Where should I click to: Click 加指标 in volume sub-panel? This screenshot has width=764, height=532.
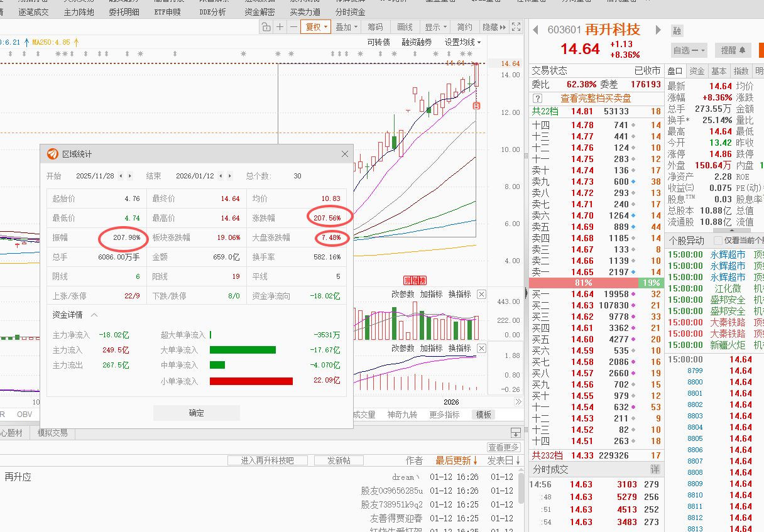tap(432, 294)
